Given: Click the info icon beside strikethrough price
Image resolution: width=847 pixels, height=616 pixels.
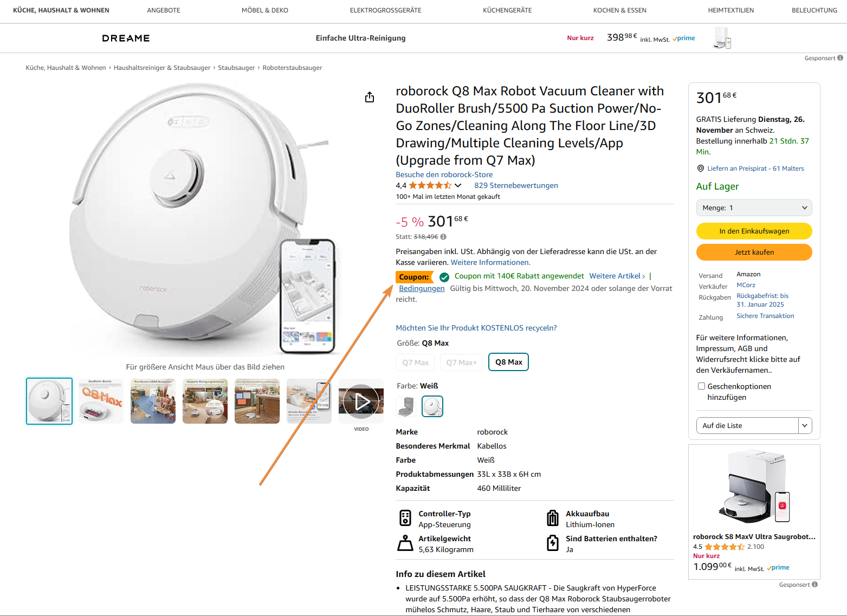Looking at the screenshot, I should tap(443, 237).
